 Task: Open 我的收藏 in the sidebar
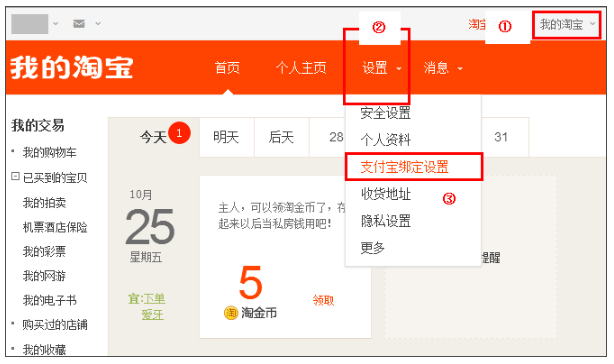[x=44, y=349]
